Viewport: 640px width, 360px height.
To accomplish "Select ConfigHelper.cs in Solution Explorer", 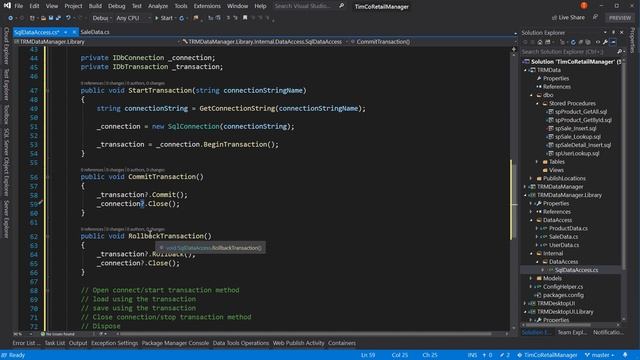I will 563,287.
